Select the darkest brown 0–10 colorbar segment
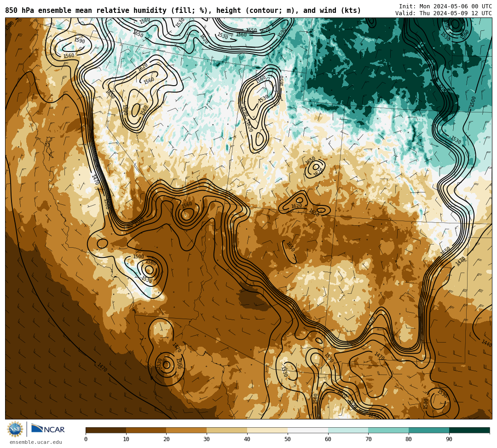 coord(106,430)
